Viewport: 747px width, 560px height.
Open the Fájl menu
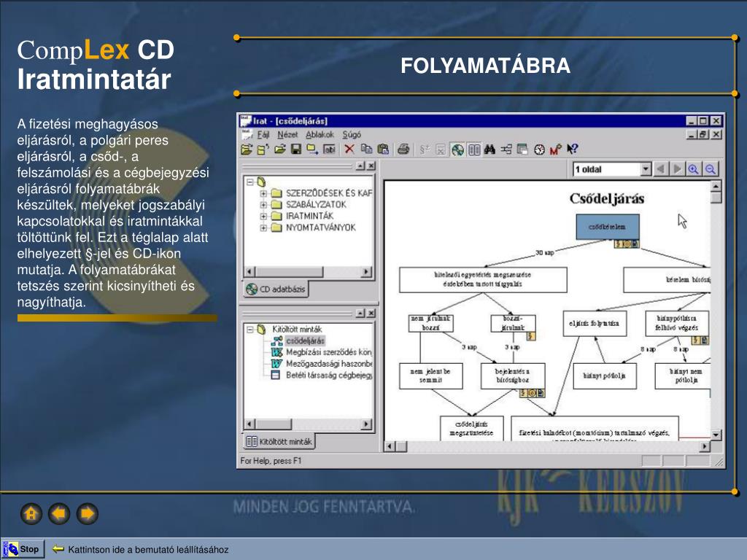tap(263, 135)
